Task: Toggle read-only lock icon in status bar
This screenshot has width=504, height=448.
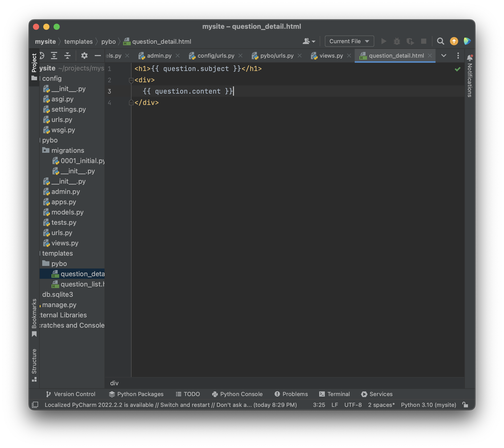Action: click(x=465, y=405)
